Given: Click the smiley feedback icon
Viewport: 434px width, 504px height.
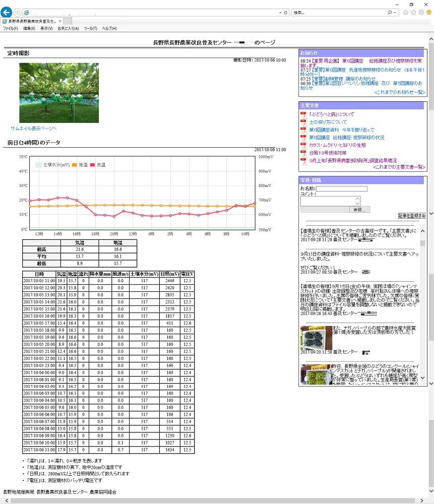Looking at the screenshot, I should (x=429, y=12).
